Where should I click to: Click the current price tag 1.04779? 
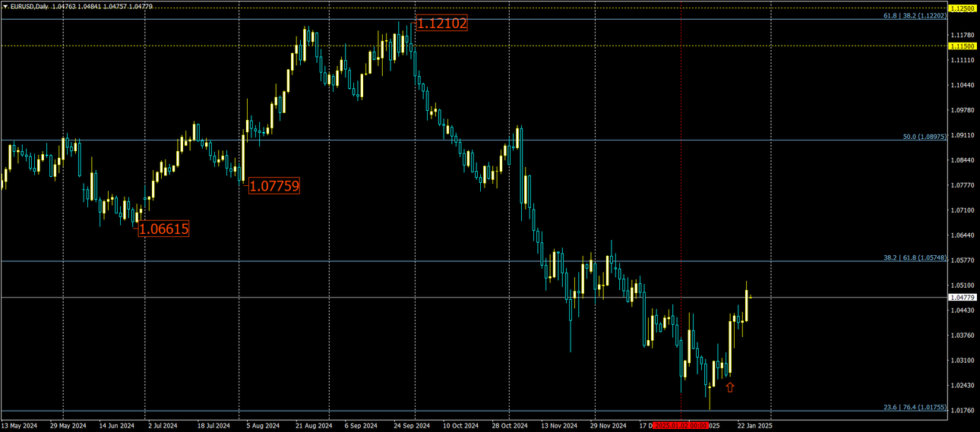coord(963,298)
